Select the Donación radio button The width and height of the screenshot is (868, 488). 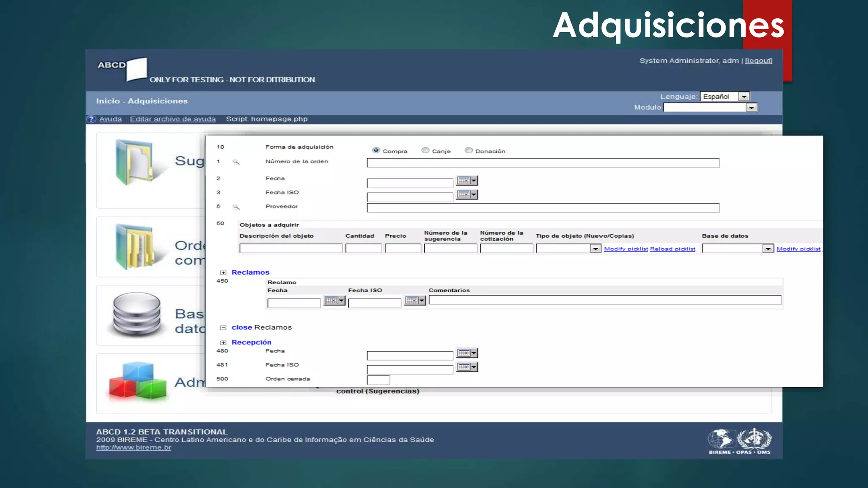click(468, 150)
